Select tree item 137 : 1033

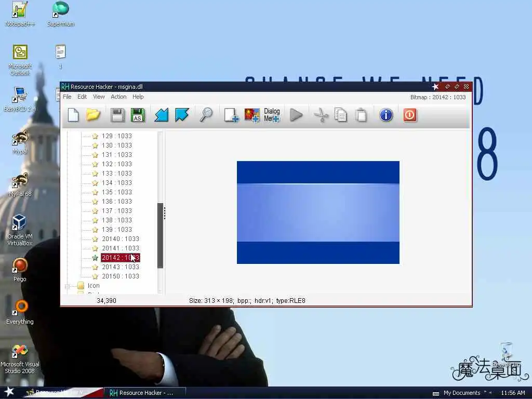pos(117,211)
